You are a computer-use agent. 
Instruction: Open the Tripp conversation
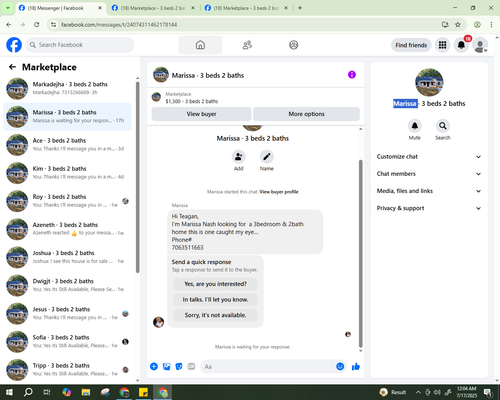coord(67,369)
